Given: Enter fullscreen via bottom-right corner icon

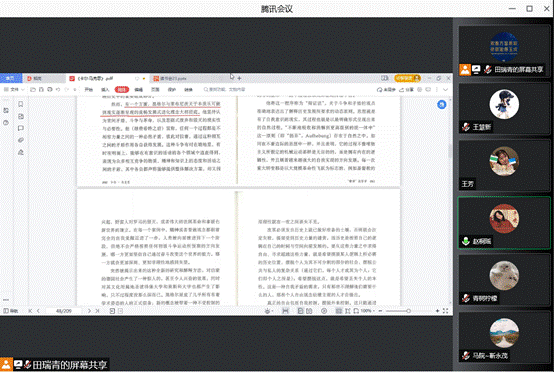Looking at the screenshot, I should point(446,311).
